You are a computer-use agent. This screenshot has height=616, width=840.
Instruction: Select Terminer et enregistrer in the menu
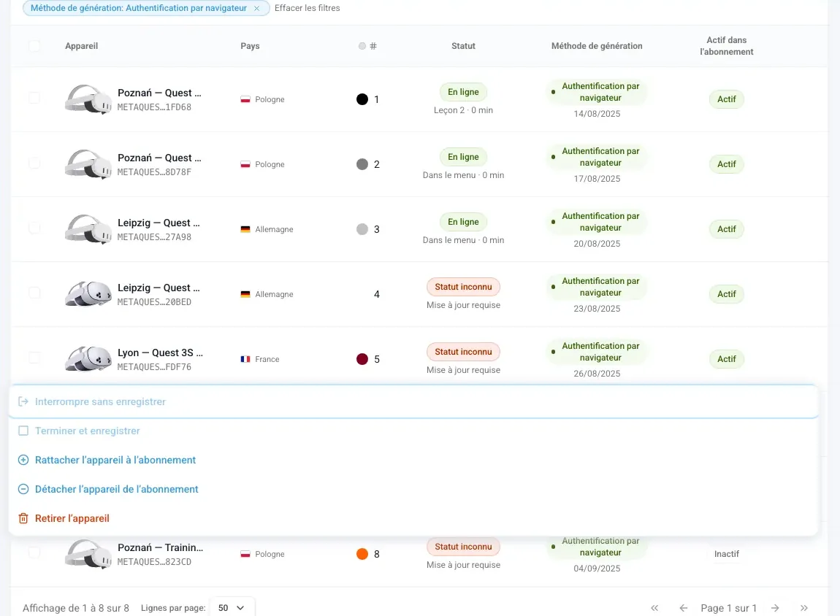[x=413, y=431]
